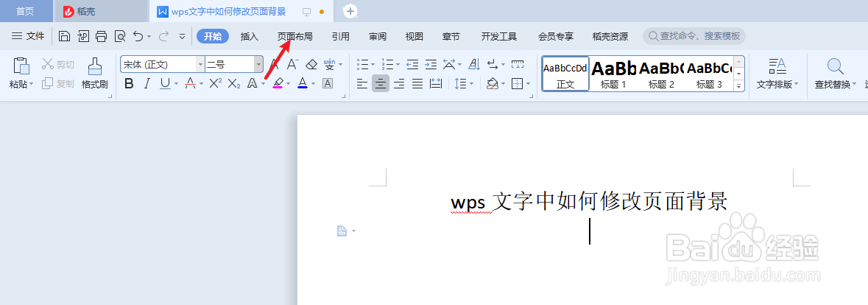The image size is (868, 305).
Task: Click the 首页 home tab
Action: pyautogui.click(x=25, y=12)
